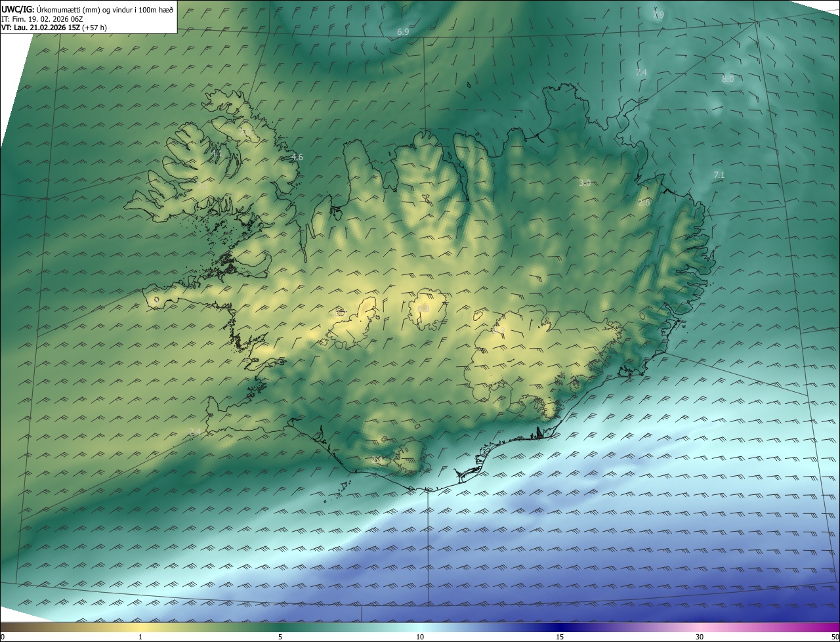Click the 5 tick label on the color scale
Viewport: 840px width, 642px height.
[x=280, y=637]
